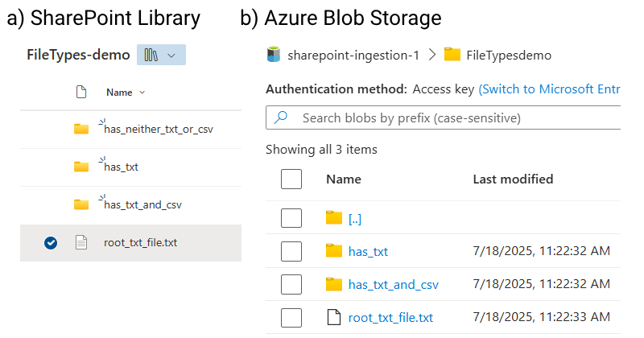This screenshot has width=644, height=338.
Task: Open the library view switcher dropdown
Action: [x=162, y=55]
